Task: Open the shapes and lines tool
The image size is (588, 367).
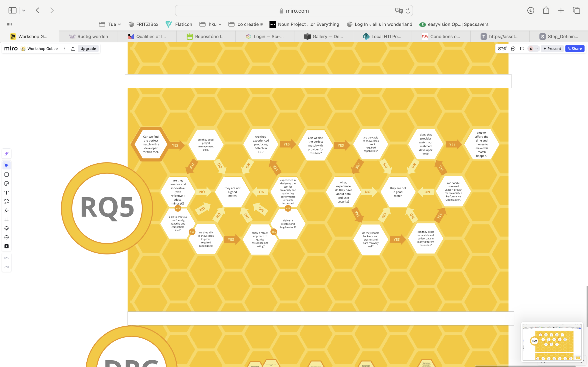Action: [7, 201]
